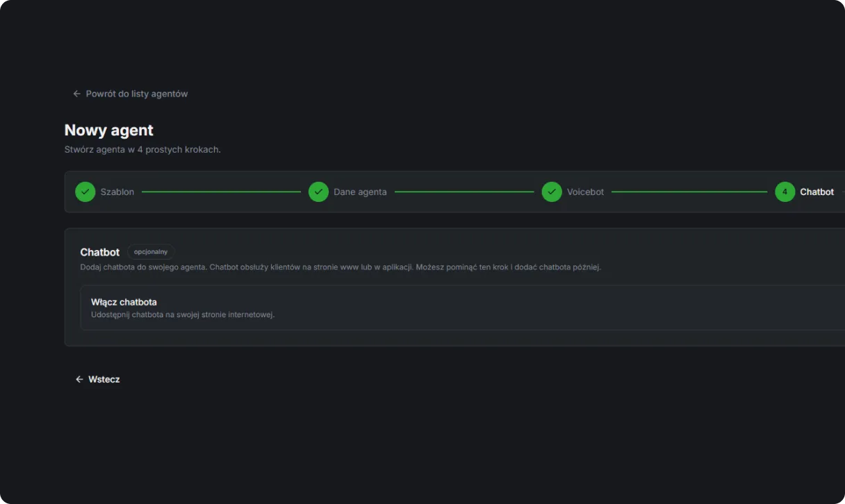Click the text 'Udostępnij chatbota na swojej stronie internetowej.'
Viewport: 845px width, 504px height.
pyautogui.click(x=183, y=314)
